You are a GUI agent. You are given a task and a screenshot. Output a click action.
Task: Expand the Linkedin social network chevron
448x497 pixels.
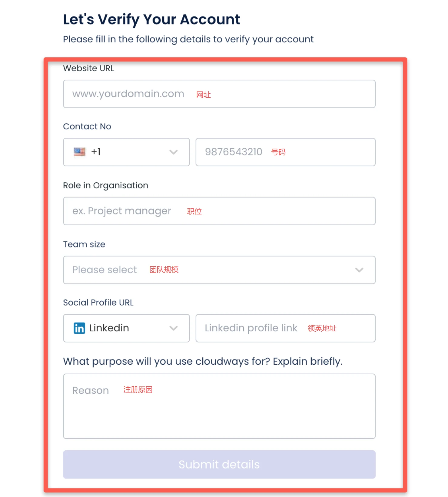(174, 328)
